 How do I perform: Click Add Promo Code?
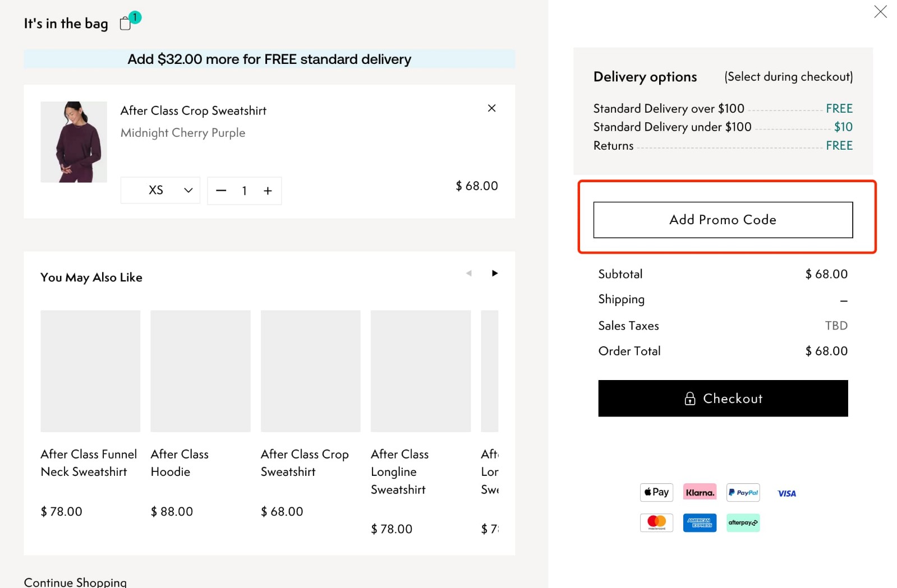coord(722,220)
